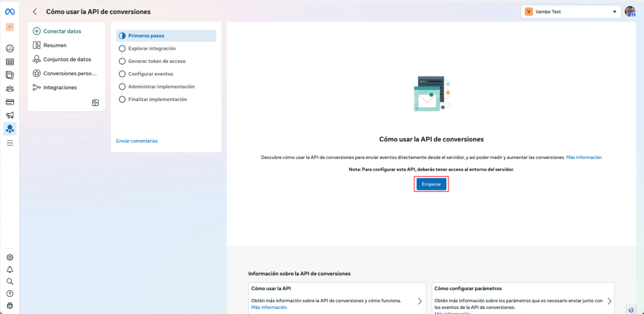
Task: Select the Explorar integración step
Action: pyautogui.click(x=152, y=49)
